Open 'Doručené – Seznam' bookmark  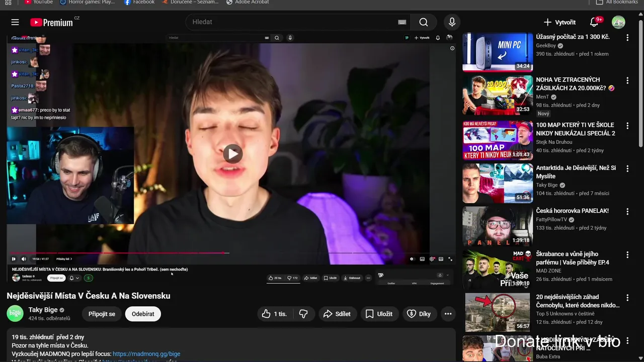[191, 2]
